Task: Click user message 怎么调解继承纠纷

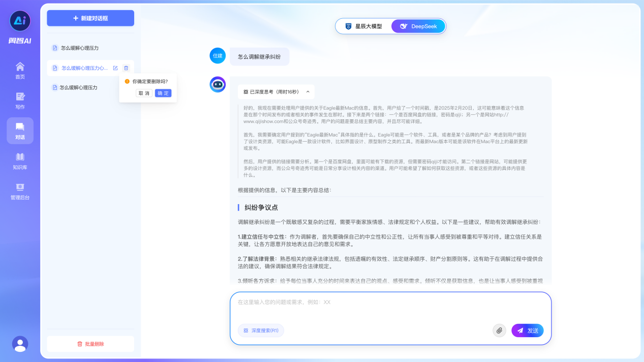Action: click(259, 57)
